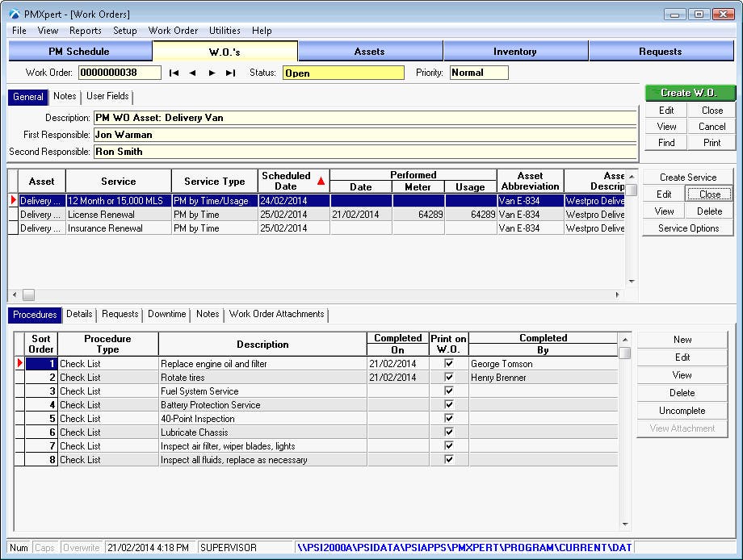Click the work order Print button
743x560 pixels.
point(712,143)
